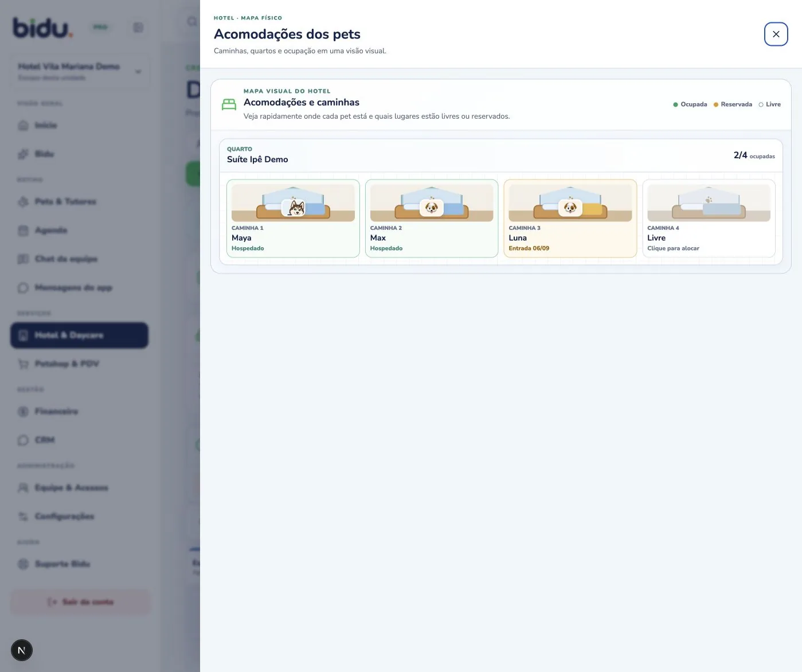The image size is (802, 672).
Task: Click Max's dog avatar on Caminha 2
Action: (x=432, y=208)
